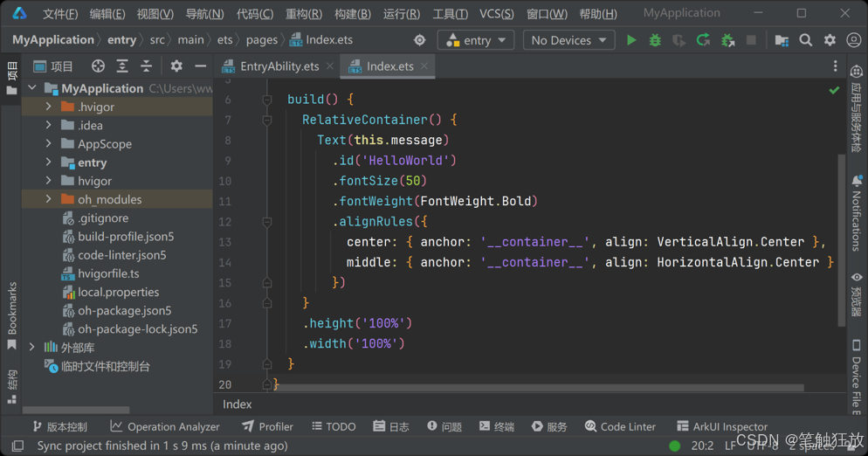Click the run with coverage icon
The width and height of the screenshot is (868, 456).
(x=679, y=40)
